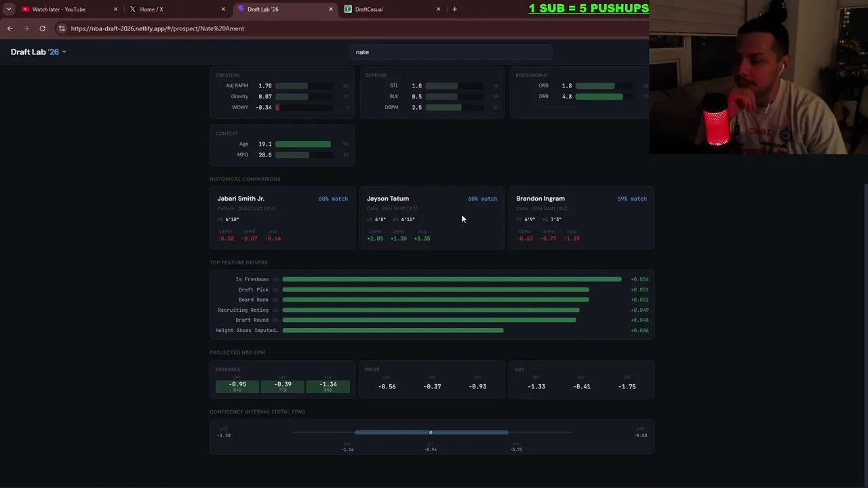Close the Watch later - YouTube tab
The height and width of the screenshot is (488, 868).
115,9
